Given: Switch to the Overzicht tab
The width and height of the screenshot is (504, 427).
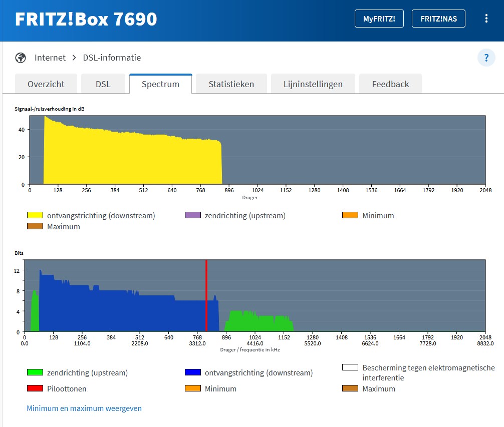Looking at the screenshot, I should (x=46, y=84).
